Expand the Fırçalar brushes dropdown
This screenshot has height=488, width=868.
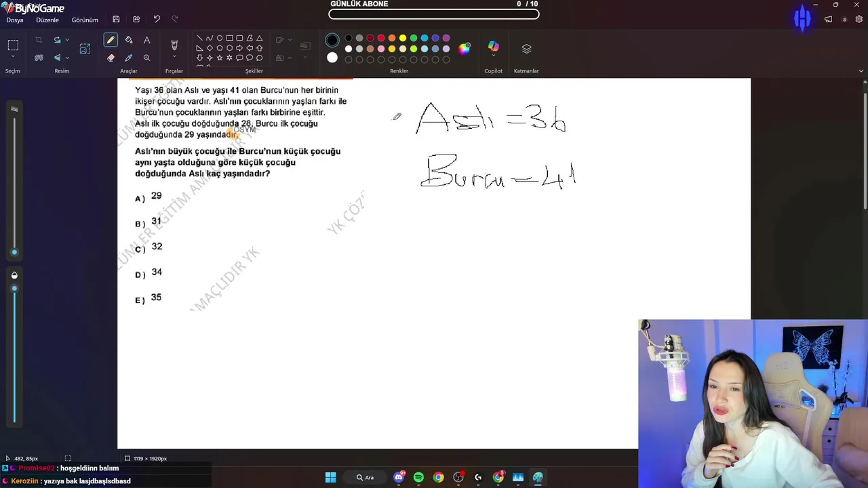coord(174,57)
